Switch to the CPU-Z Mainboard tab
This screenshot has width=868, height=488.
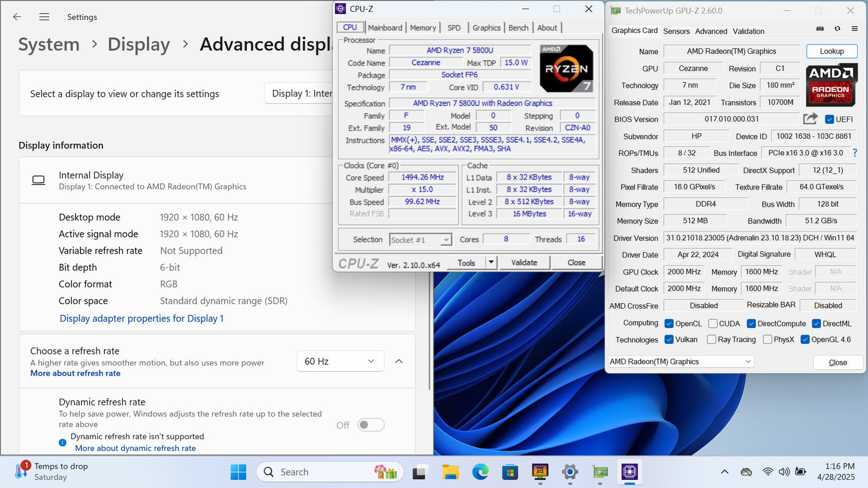tap(385, 28)
